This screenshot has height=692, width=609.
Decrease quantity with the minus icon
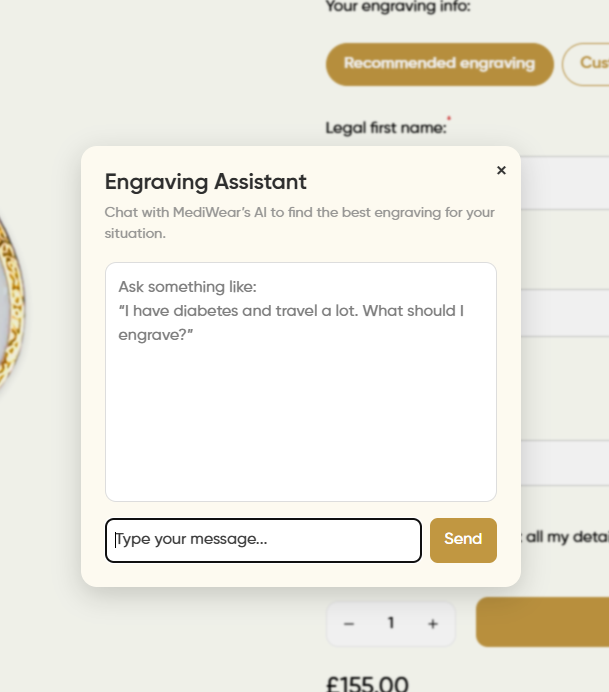click(349, 624)
